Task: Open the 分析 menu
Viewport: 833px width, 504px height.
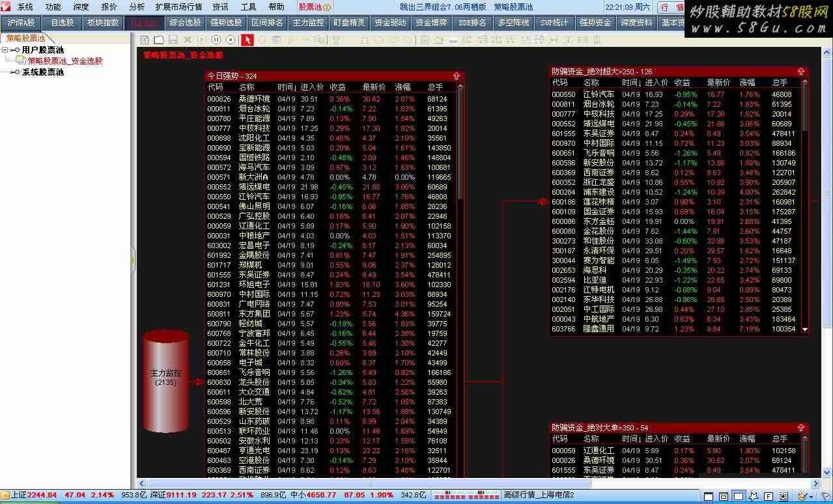Action: [x=137, y=7]
